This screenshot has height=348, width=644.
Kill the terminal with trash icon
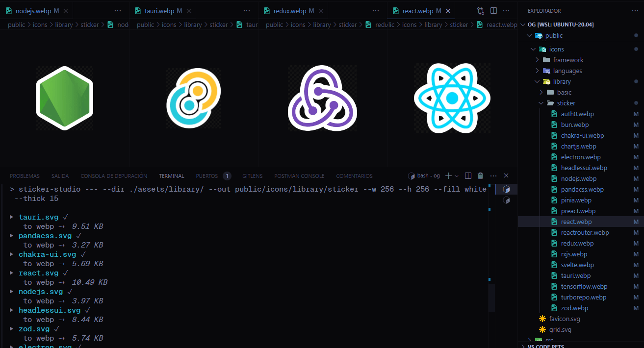point(481,176)
